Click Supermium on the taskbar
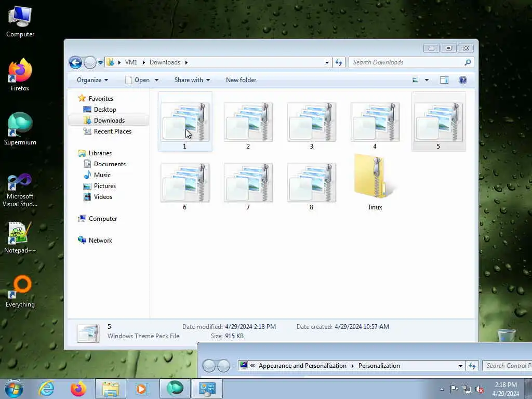This screenshot has width=532, height=399. click(175, 389)
